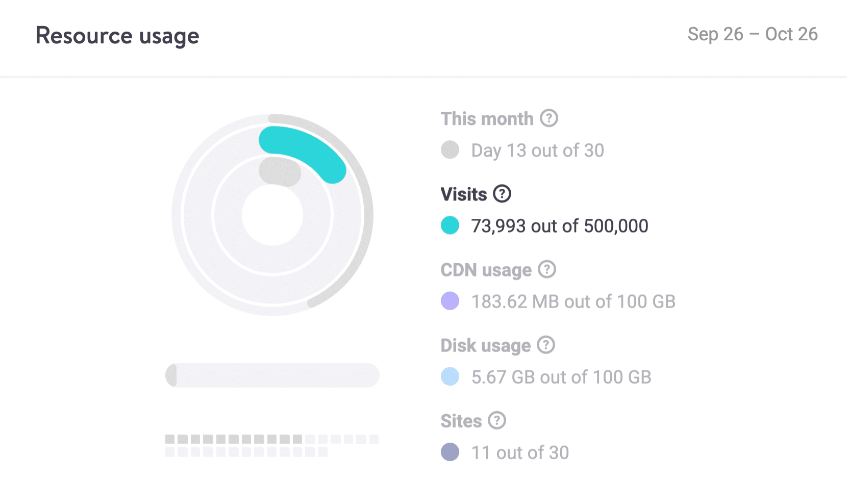Switch to the Disk usage metric
Viewport: 847px width, 504px height.
pos(486,345)
